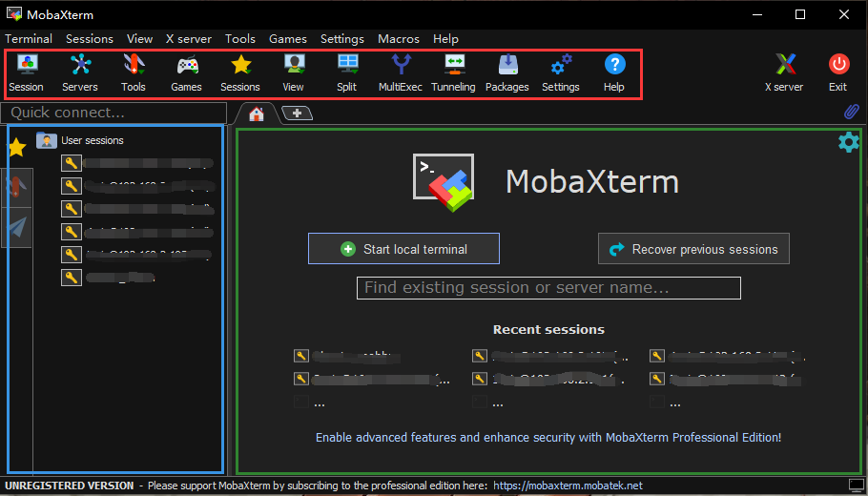Select the paper plane Macros sidebar tab
Screen dimensions: 868x496
coord(16,228)
